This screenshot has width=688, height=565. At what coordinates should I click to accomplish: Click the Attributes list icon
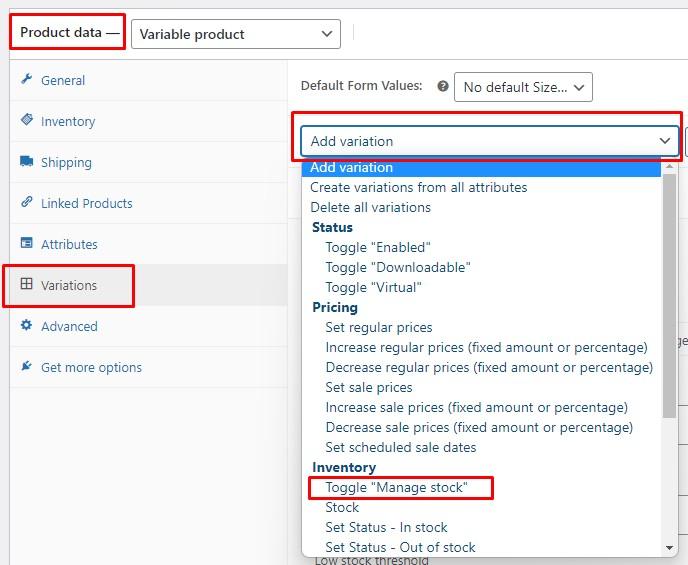(27, 244)
